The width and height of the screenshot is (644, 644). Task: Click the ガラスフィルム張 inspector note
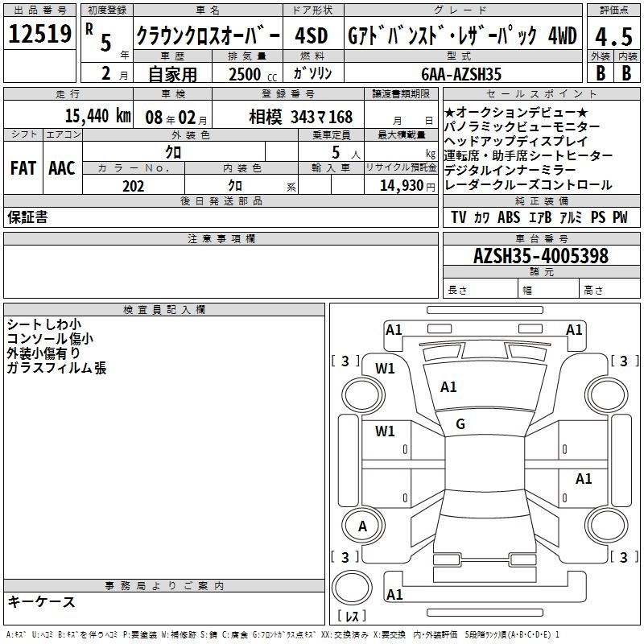56,368
